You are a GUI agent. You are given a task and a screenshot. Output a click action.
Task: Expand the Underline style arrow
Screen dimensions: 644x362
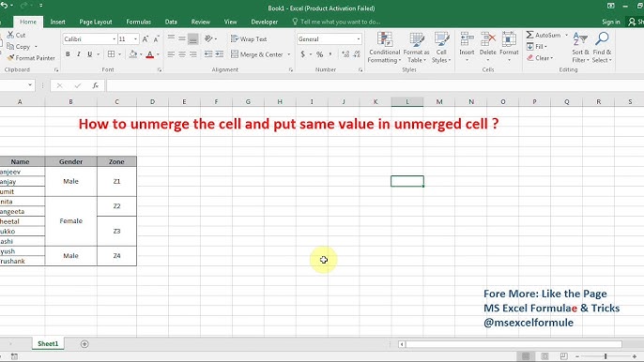tap(99, 54)
